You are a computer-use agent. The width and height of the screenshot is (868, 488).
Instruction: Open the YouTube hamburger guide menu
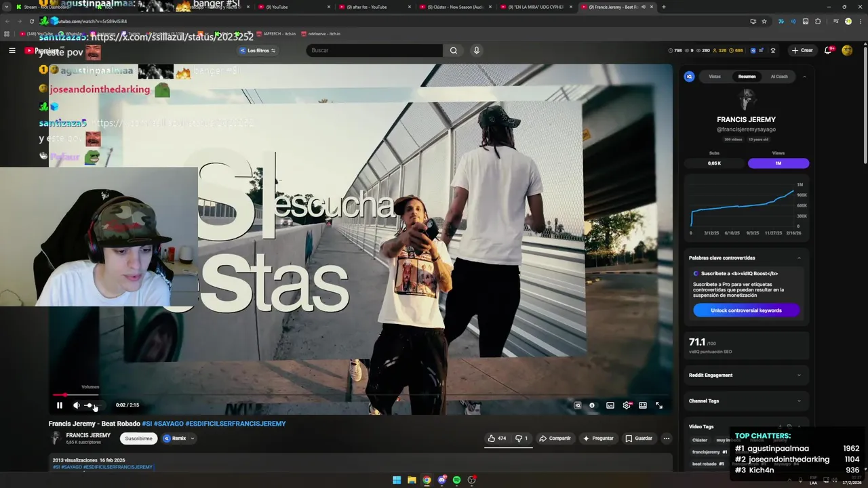click(12, 50)
